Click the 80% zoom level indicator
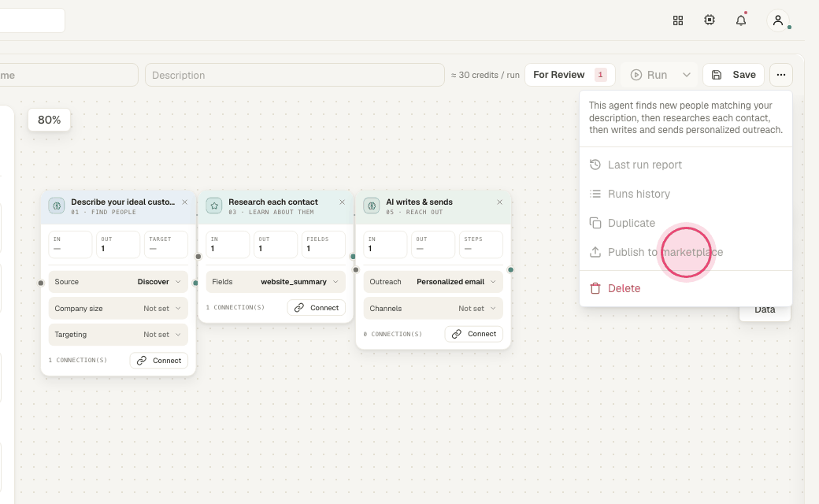 49,120
